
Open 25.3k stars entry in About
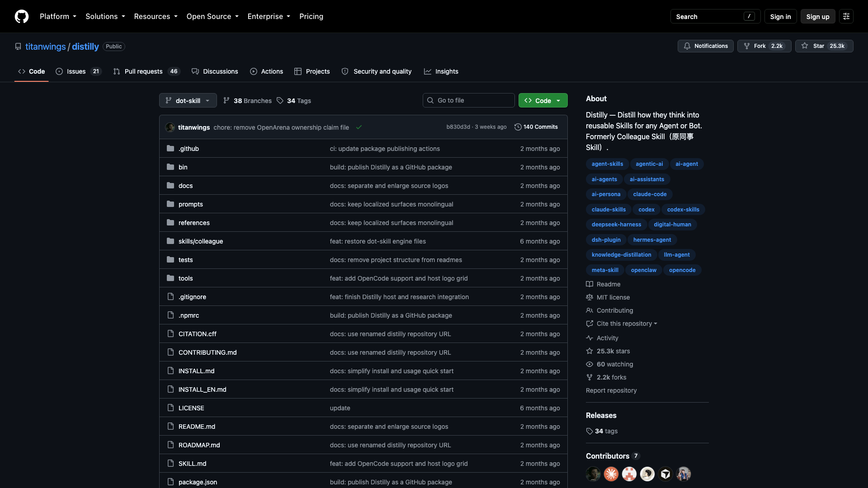pyautogui.click(x=608, y=351)
